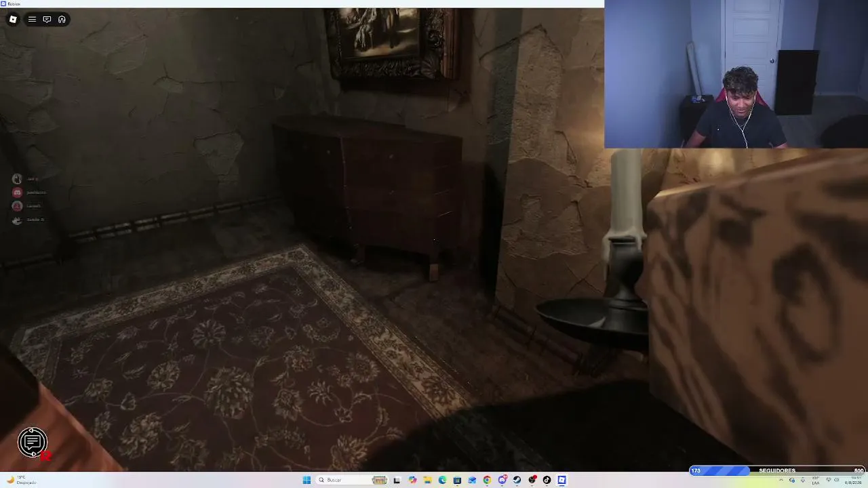Switch to Discord on the taskbar
Image resolution: width=868 pixels, height=488 pixels.
[x=502, y=480]
